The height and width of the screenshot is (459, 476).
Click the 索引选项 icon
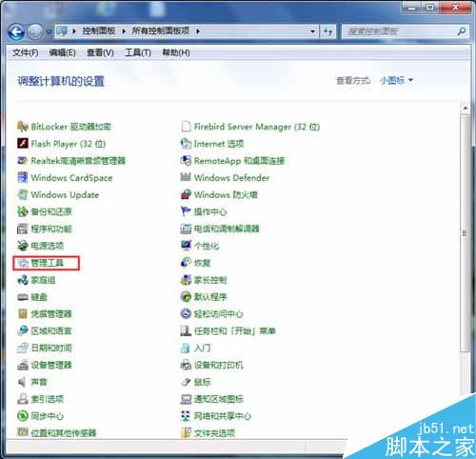pyautogui.click(x=23, y=399)
